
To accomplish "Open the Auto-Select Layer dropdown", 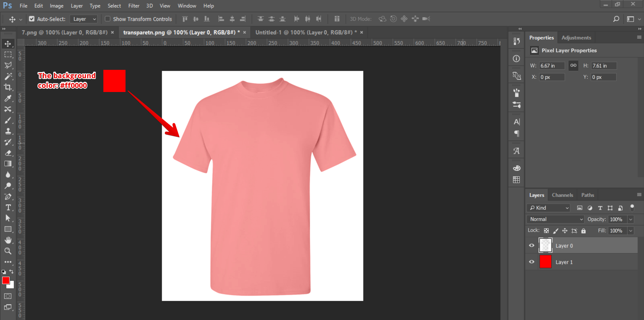I will click(x=84, y=19).
